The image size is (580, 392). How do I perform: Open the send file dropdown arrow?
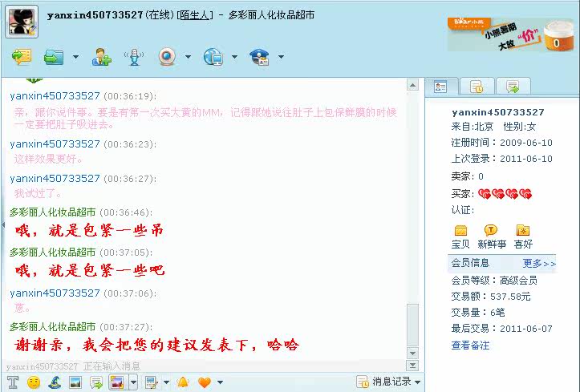(x=76, y=57)
